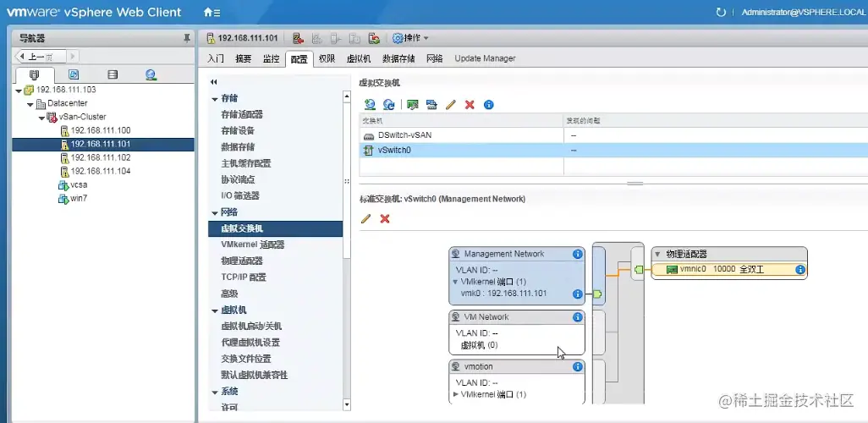Select the vSwitch0 row
This screenshot has width=868, height=423.
[x=613, y=150]
